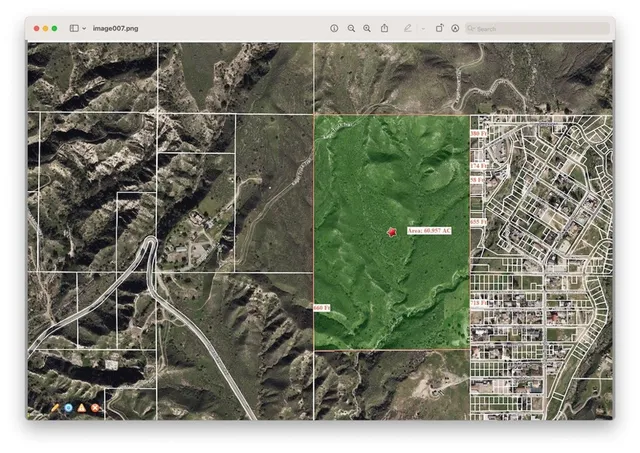This screenshot has height=453, width=640.
Task: Expand the sidebar view options chevron
Action: click(x=84, y=28)
